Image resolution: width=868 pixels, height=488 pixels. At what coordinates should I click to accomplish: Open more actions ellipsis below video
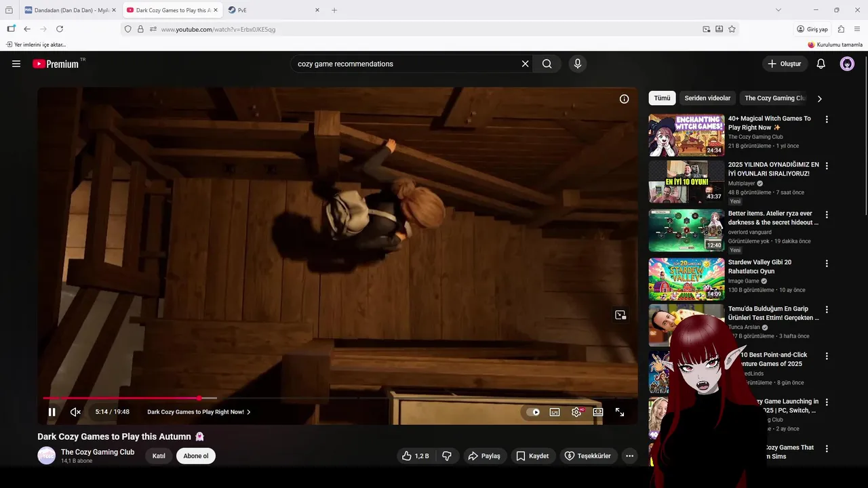coord(630,456)
